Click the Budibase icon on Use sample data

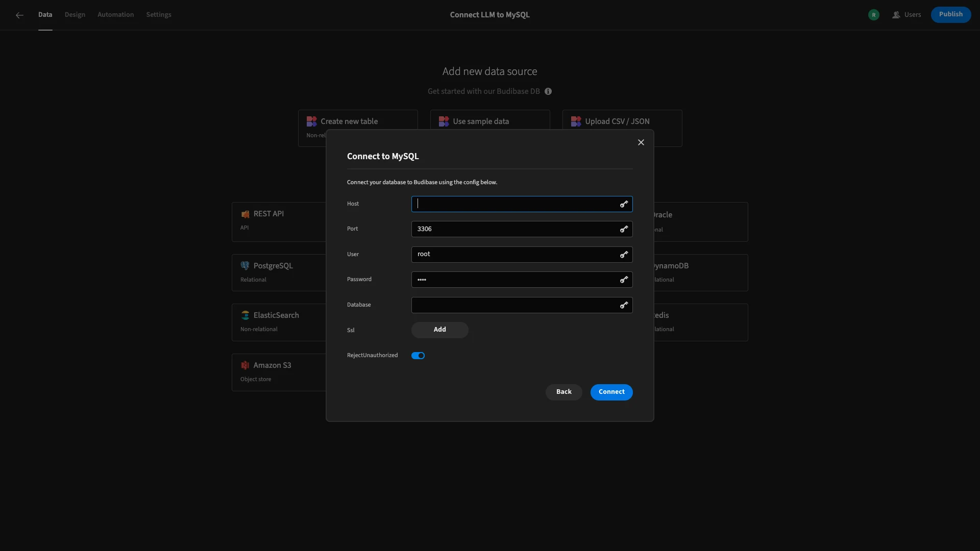(444, 121)
